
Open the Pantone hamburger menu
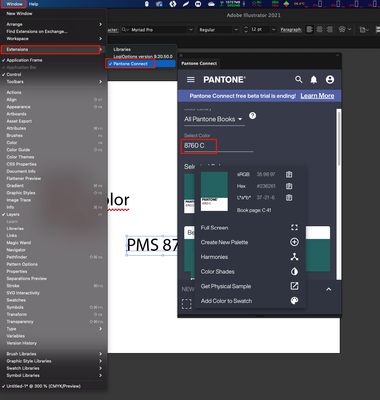[x=191, y=80]
